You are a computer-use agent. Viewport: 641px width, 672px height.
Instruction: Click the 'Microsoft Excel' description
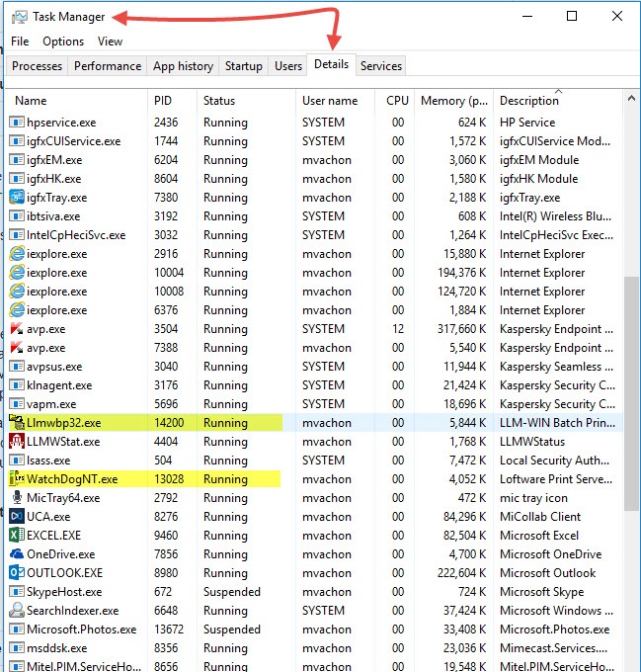pyautogui.click(x=539, y=536)
